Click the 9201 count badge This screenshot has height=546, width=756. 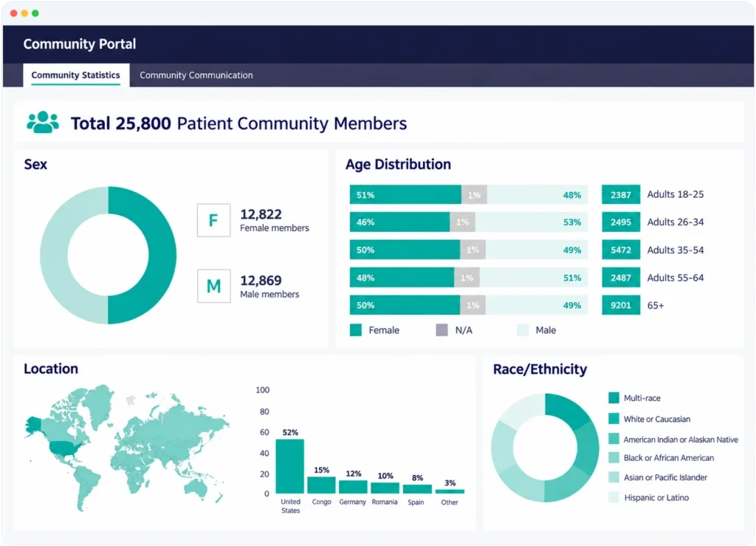pyautogui.click(x=621, y=305)
